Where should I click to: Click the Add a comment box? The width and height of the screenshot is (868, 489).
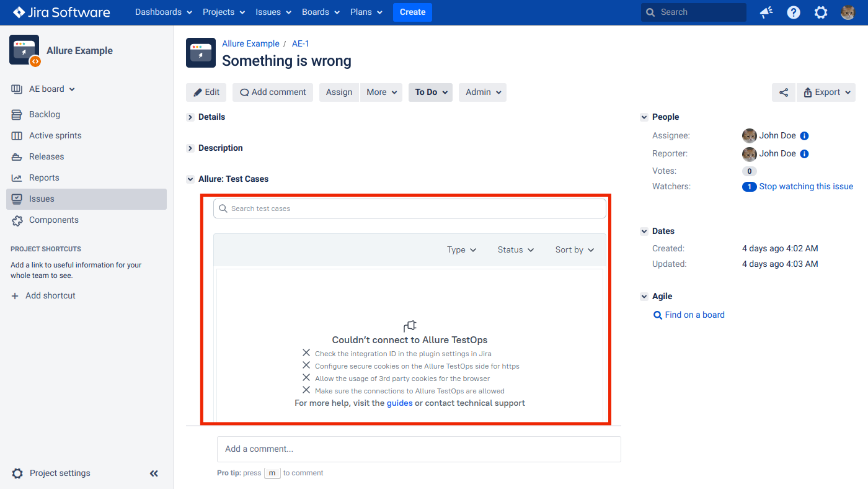pos(419,449)
